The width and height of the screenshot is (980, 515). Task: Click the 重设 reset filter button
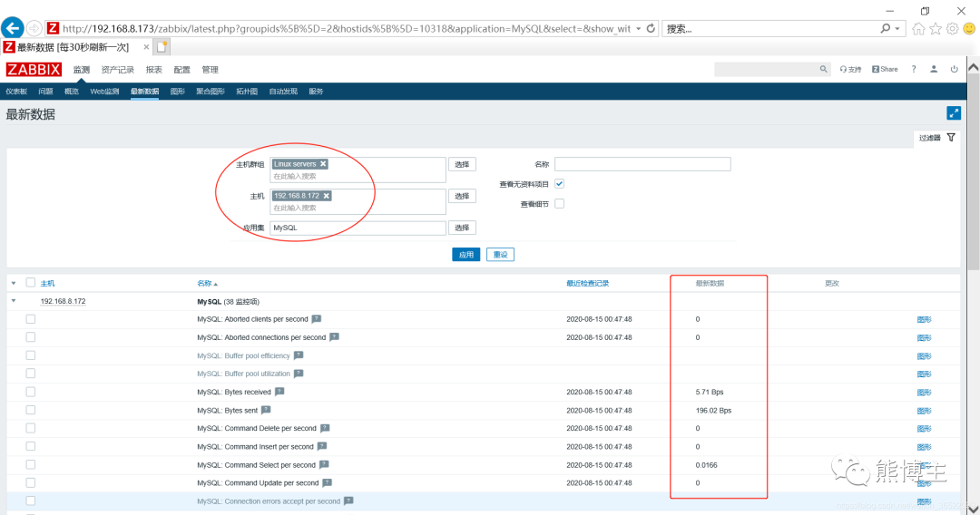point(500,255)
